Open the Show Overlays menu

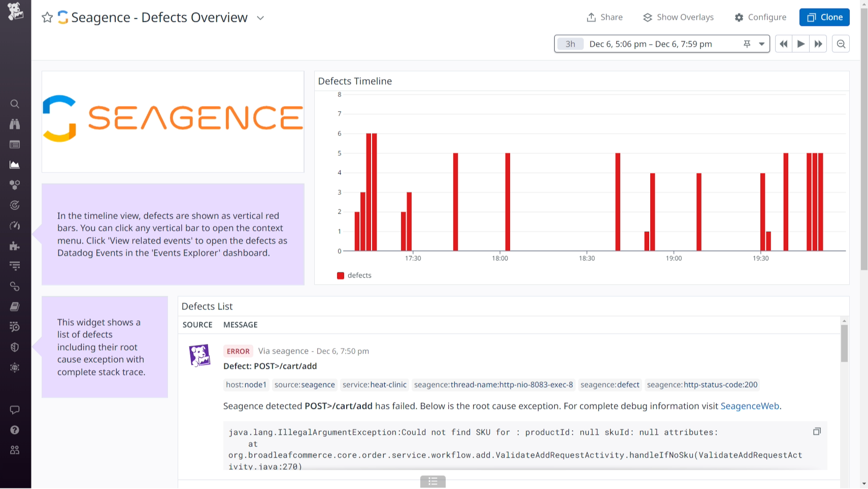(678, 17)
